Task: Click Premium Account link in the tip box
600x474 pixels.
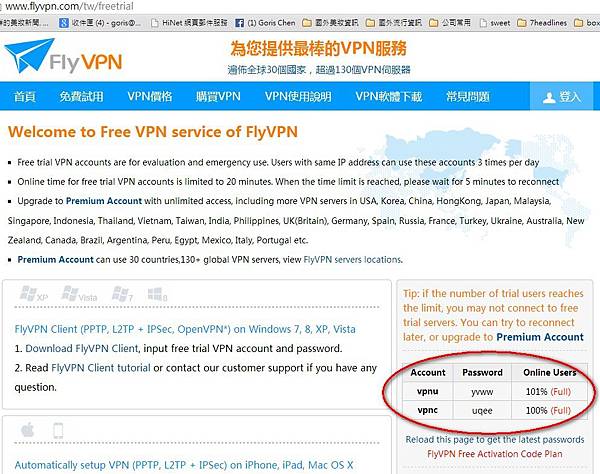Action: click(x=540, y=337)
